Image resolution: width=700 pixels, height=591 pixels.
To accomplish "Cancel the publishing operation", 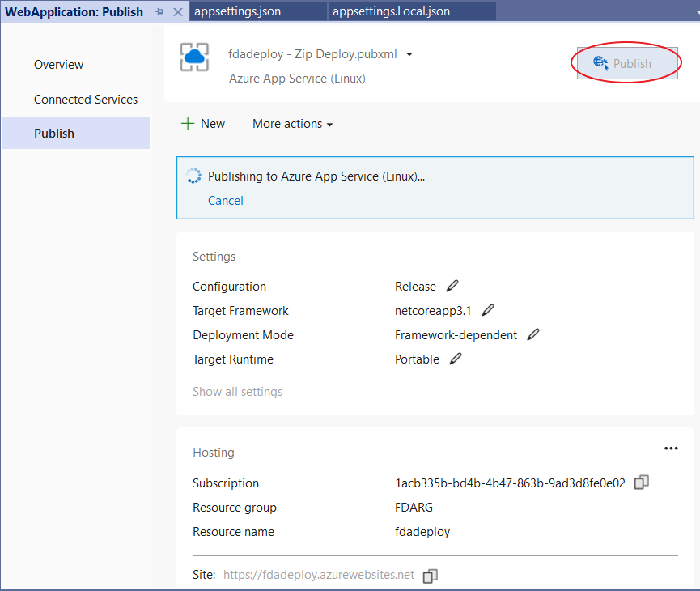I will (x=226, y=201).
